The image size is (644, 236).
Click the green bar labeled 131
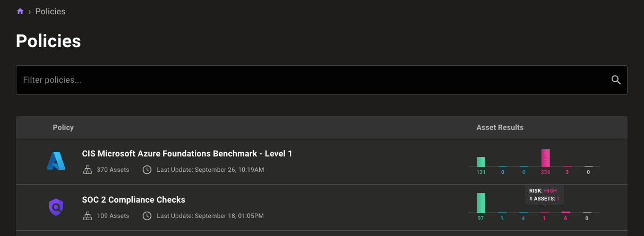pyautogui.click(x=480, y=162)
